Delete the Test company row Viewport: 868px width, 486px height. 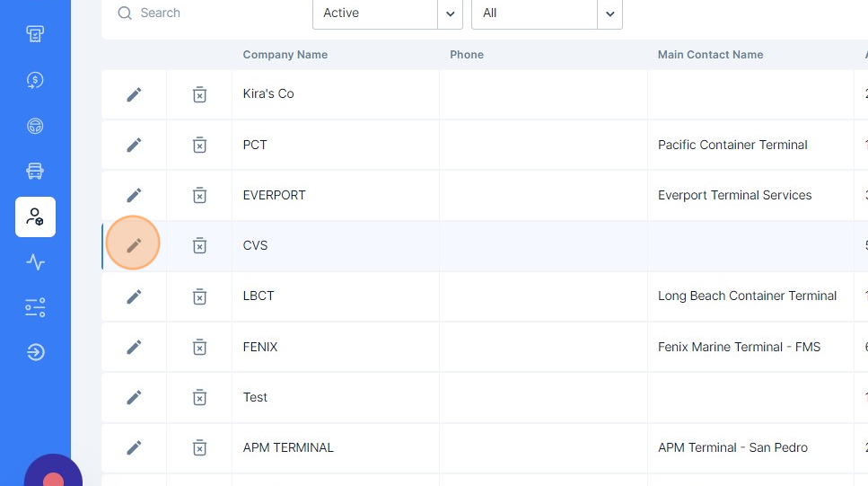pyautogui.click(x=199, y=397)
